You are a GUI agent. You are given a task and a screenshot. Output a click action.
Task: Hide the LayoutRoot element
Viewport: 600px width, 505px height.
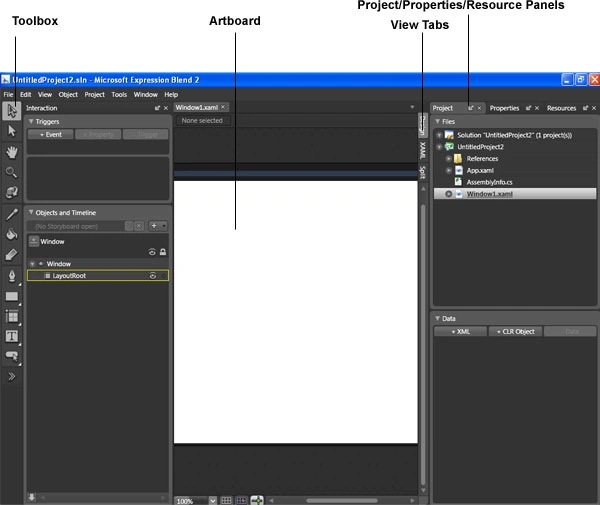[x=153, y=276]
